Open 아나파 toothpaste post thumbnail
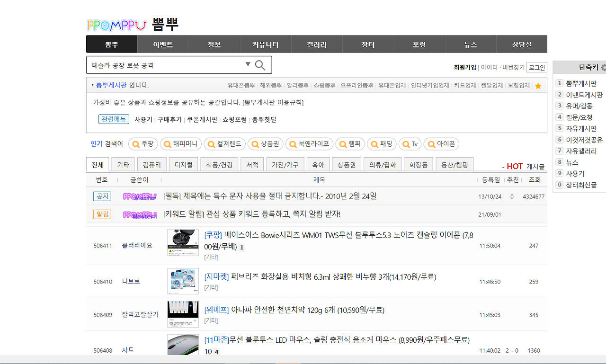 [183, 314]
